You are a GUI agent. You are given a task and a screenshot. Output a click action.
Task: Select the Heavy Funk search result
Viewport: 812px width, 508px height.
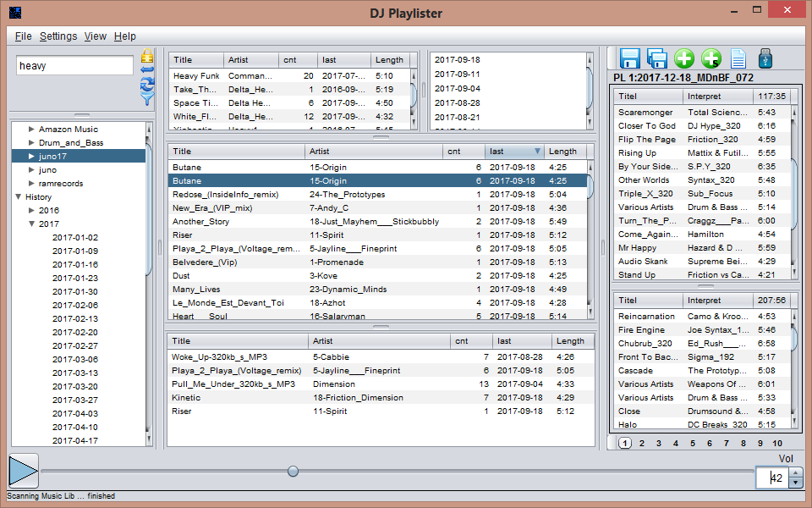tap(290, 75)
